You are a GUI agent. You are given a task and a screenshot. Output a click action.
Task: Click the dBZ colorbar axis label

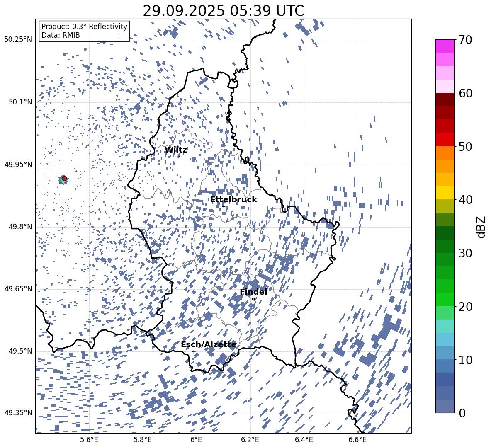coord(481,227)
